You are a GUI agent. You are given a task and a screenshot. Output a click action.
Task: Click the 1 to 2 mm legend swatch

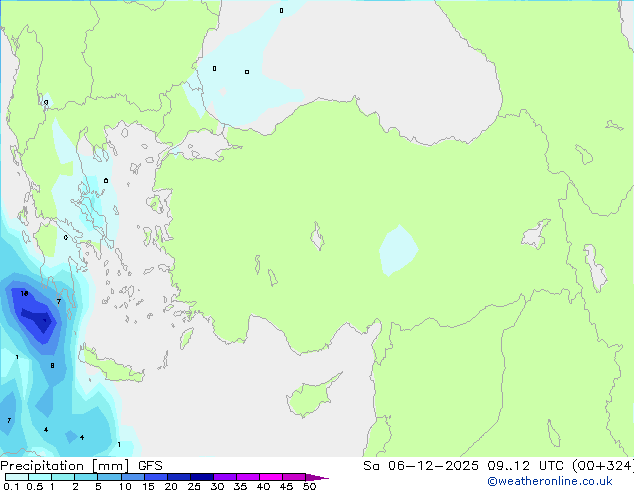click(x=63, y=477)
